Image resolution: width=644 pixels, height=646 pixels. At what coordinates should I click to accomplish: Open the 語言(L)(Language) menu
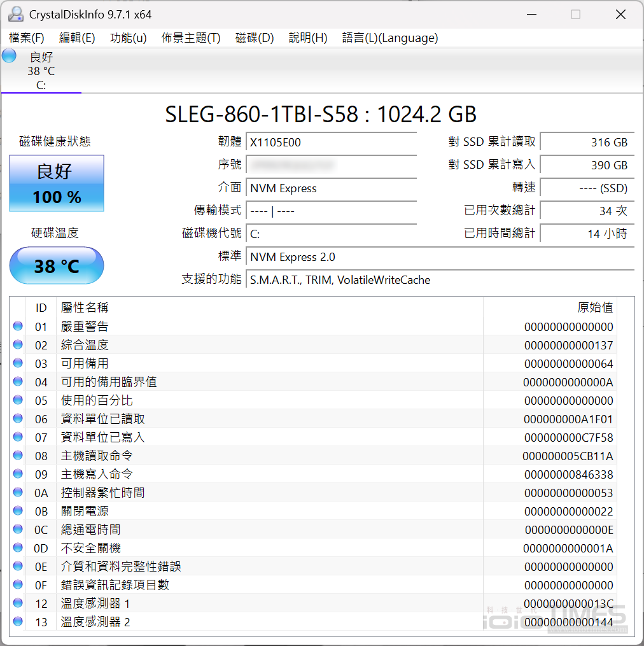(x=390, y=38)
